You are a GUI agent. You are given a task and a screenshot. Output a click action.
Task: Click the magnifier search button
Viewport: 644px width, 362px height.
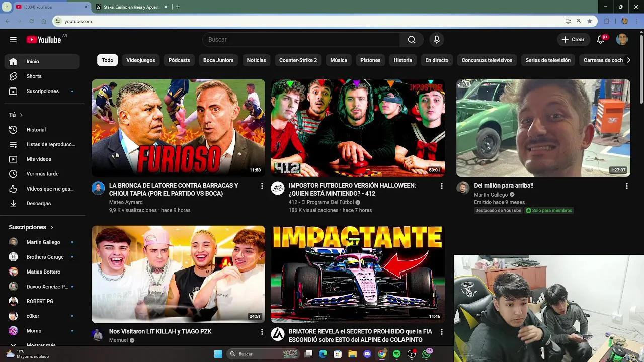412,40
